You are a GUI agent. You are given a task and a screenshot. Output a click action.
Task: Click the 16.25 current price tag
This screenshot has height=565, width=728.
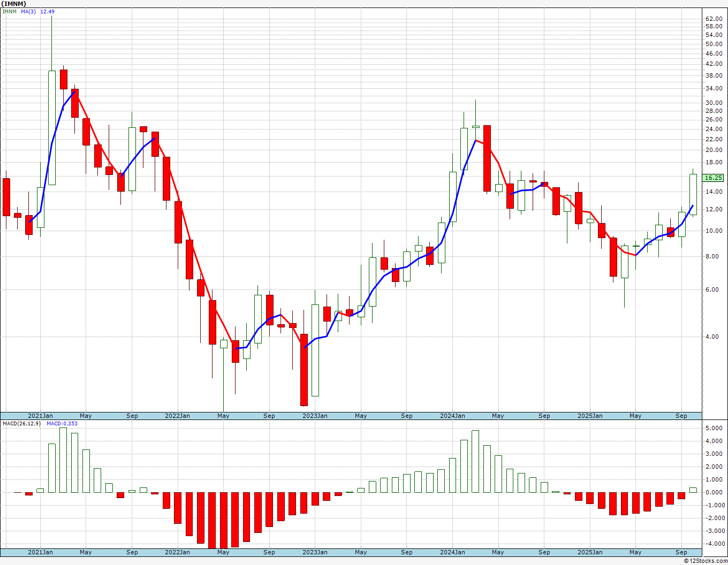coord(714,178)
